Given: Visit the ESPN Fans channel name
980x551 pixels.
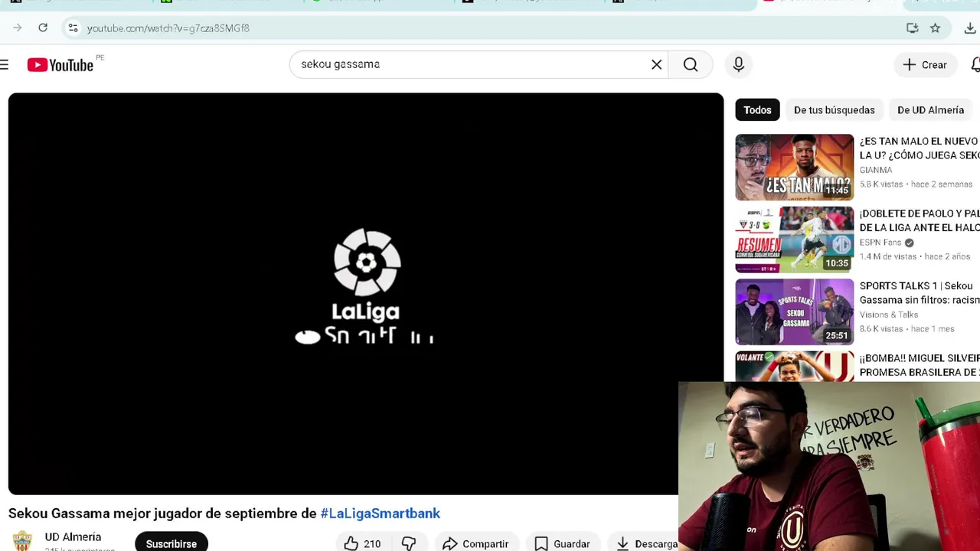Looking at the screenshot, I should [x=880, y=243].
